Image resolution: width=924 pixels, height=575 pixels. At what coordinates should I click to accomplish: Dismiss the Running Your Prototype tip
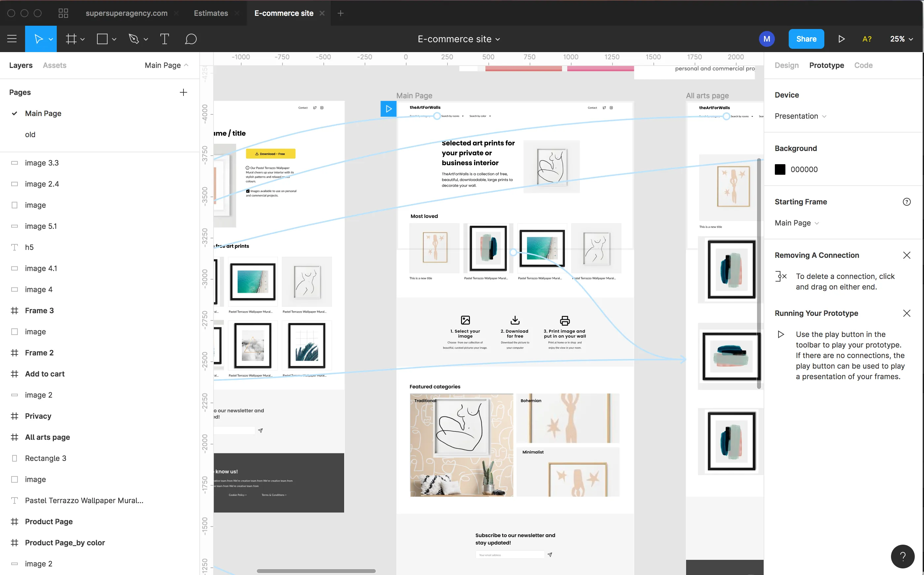(x=907, y=313)
